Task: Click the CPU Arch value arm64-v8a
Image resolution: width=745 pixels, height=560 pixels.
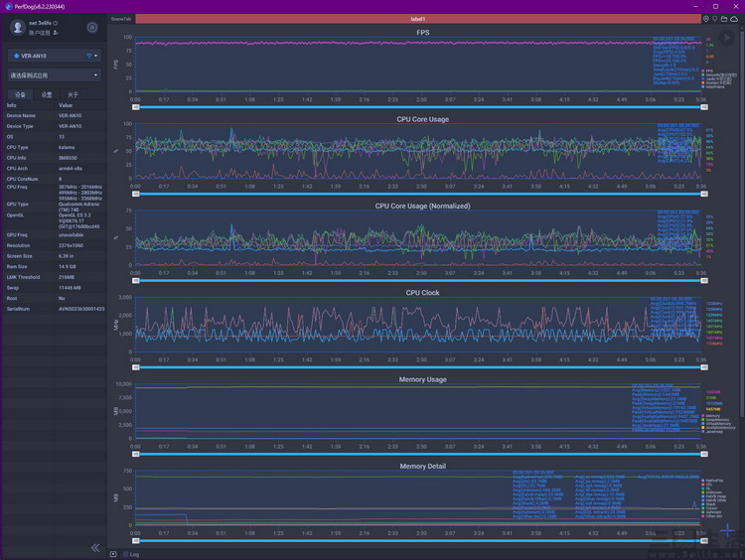Action: pyautogui.click(x=70, y=168)
